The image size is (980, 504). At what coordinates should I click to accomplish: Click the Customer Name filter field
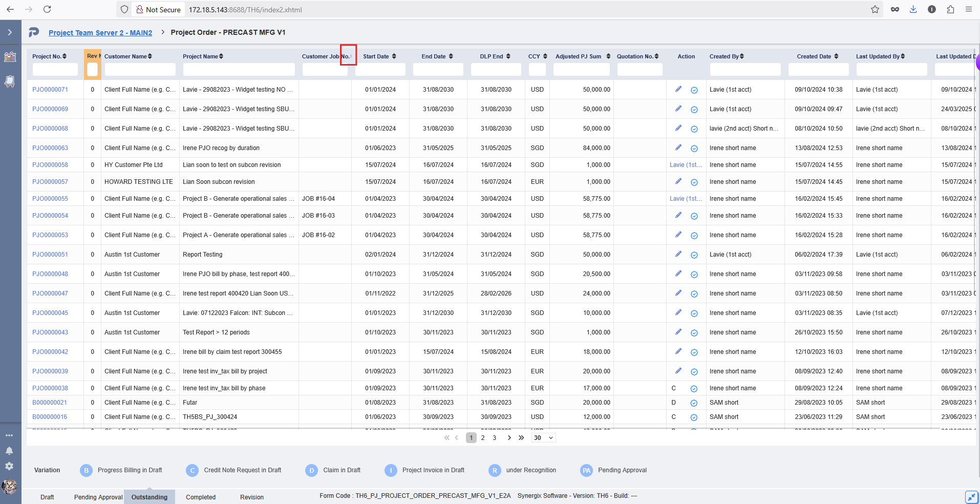click(140, 69)
